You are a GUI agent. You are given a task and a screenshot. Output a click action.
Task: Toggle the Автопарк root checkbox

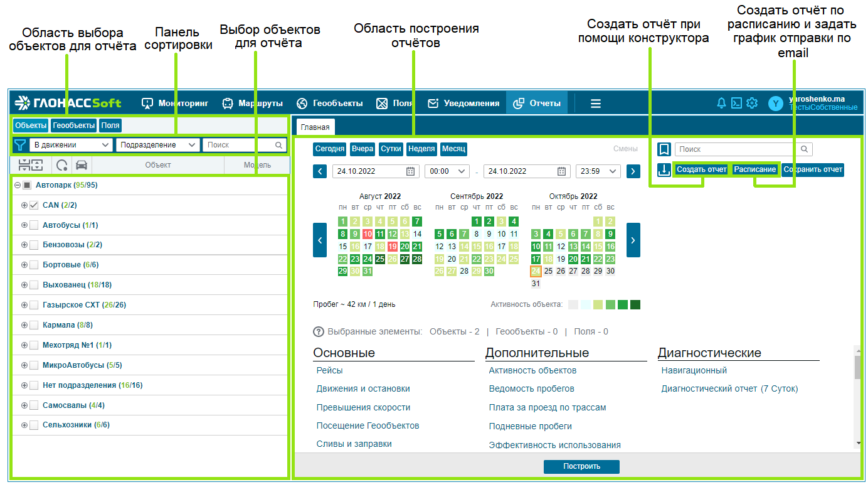point(27,185)
